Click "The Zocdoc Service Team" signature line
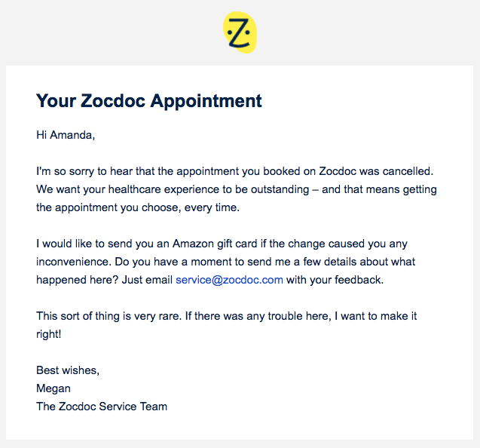 102,407
